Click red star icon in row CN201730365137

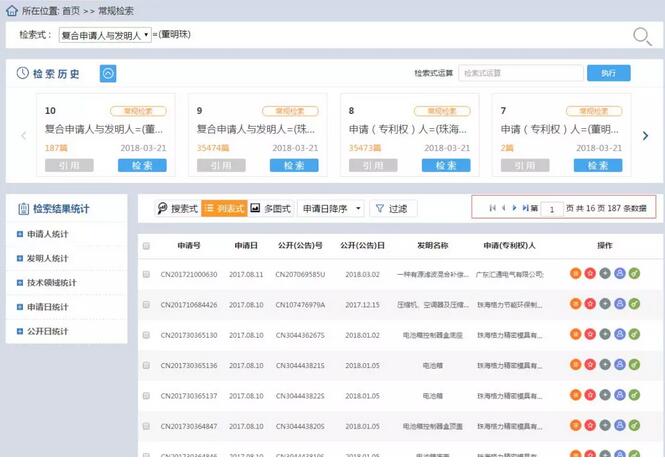pos(590,395)
